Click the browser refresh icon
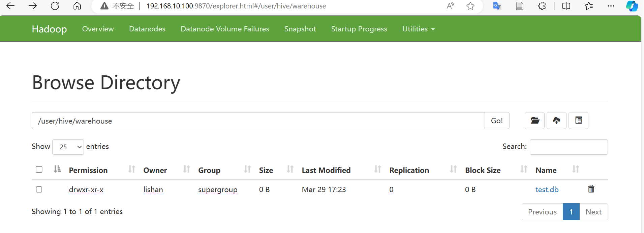 [55, 6]
